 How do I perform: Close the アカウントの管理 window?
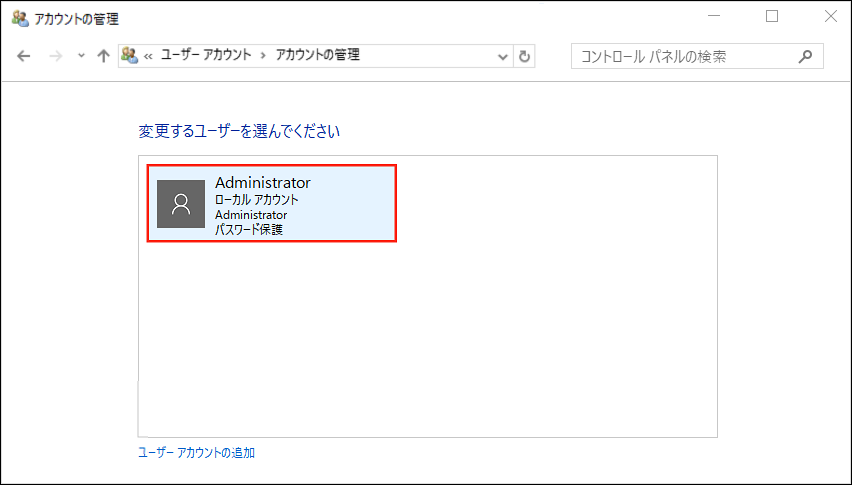(x=829, y=17)
